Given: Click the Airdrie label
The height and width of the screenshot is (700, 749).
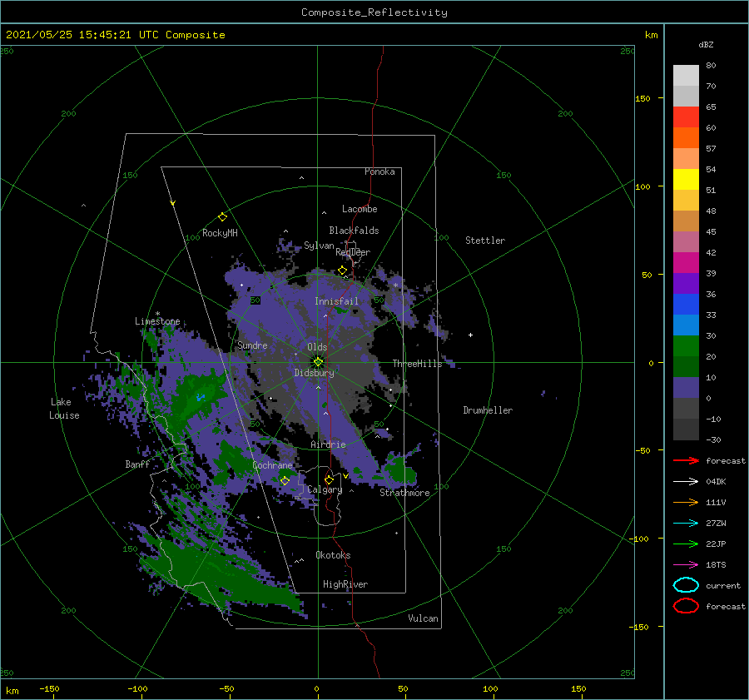Looking at the screenshot, I should 328,444.
